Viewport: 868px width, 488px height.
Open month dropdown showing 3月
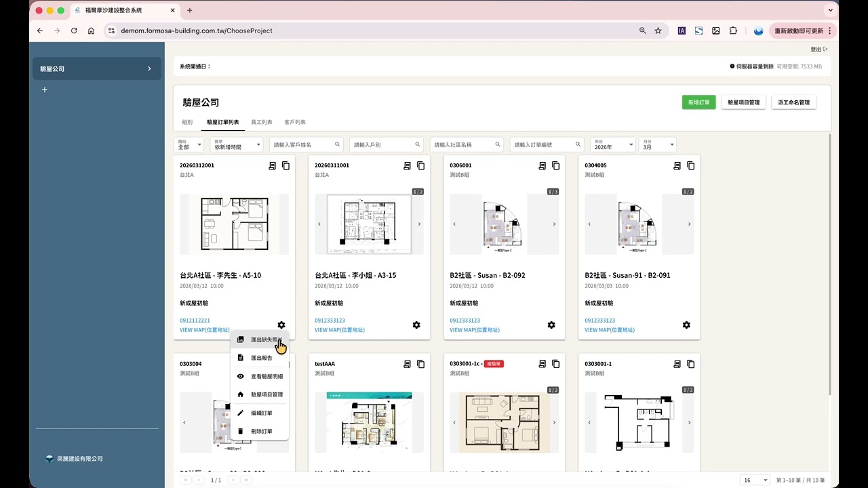coord(658,144)
